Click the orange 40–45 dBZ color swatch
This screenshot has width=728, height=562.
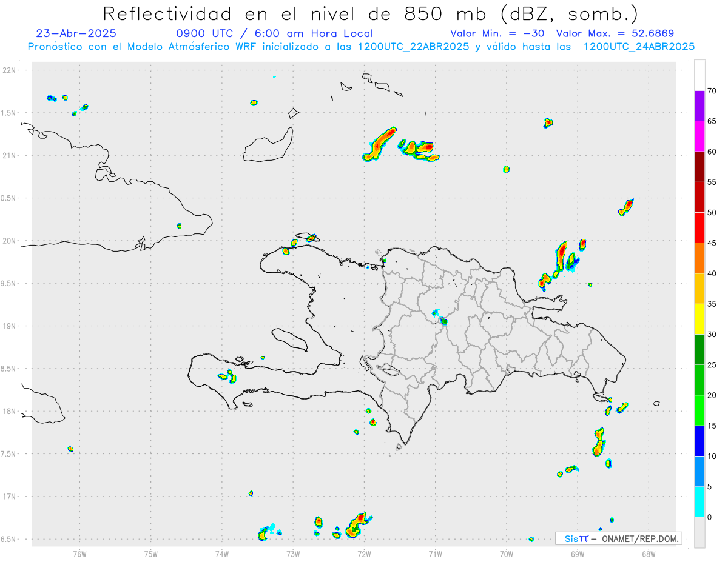699,258
